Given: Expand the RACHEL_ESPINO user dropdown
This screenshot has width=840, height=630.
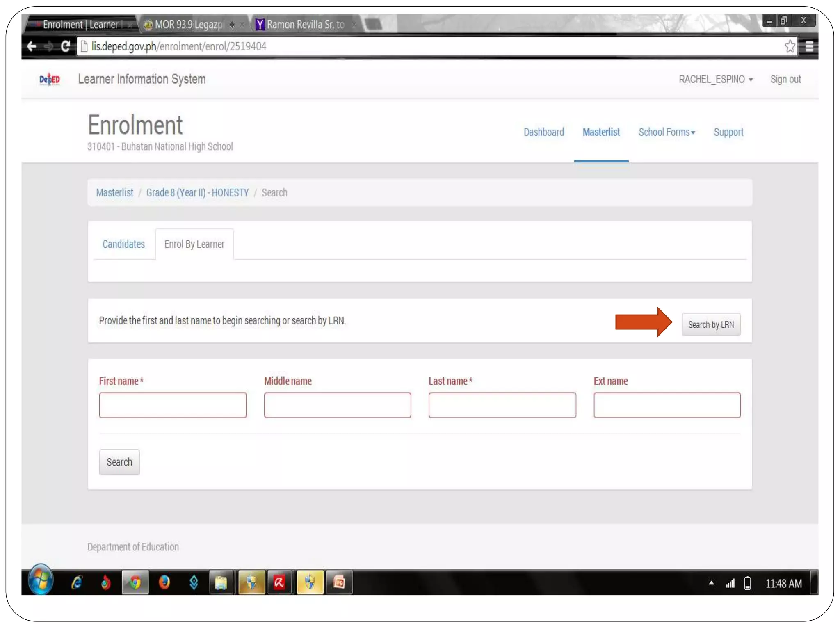Looking at the screenshot, I should [x=715, y=79].
